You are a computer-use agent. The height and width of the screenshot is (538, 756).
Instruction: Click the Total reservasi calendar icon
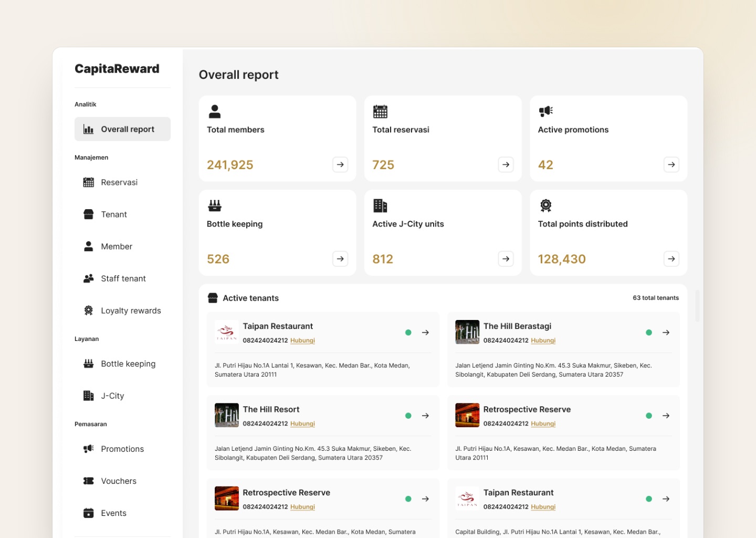click(380, 111)
